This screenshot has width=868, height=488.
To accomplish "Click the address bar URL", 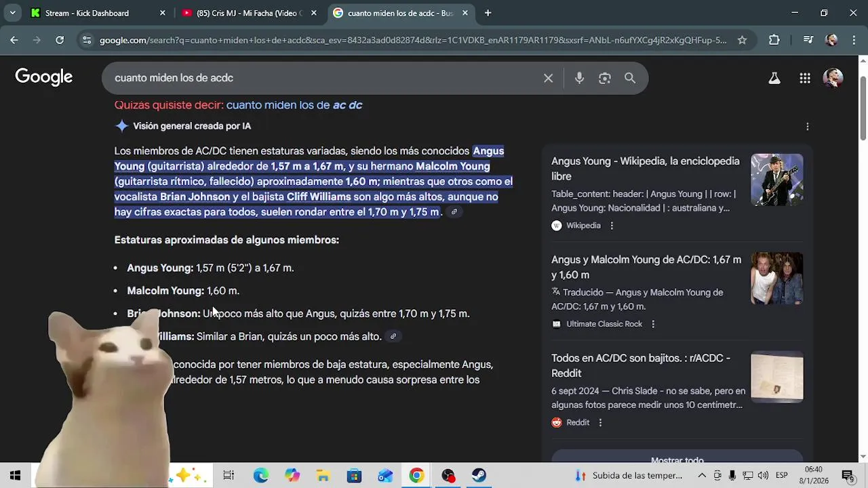I will pos(413,40).
